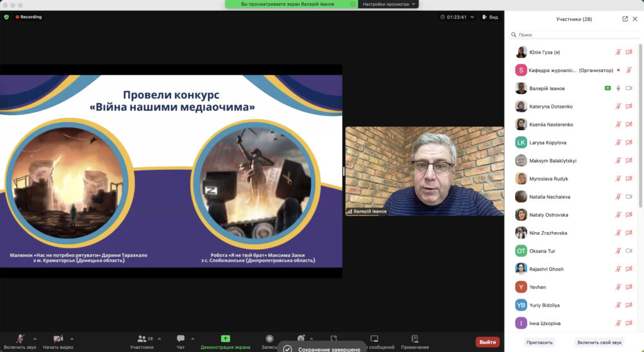Close the Участники panel
644x352 pixels.
pos(635,19)
